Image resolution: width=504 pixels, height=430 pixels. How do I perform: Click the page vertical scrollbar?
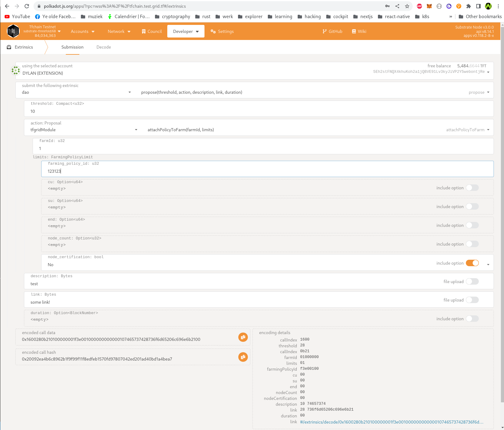point(502,215)
